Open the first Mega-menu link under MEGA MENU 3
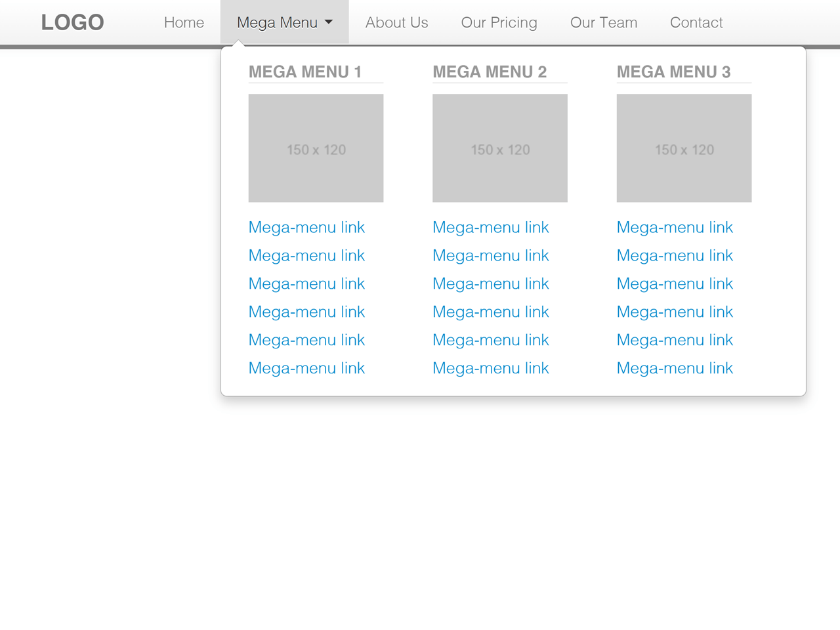Screen dimensions: 840x630 point(675,227)
